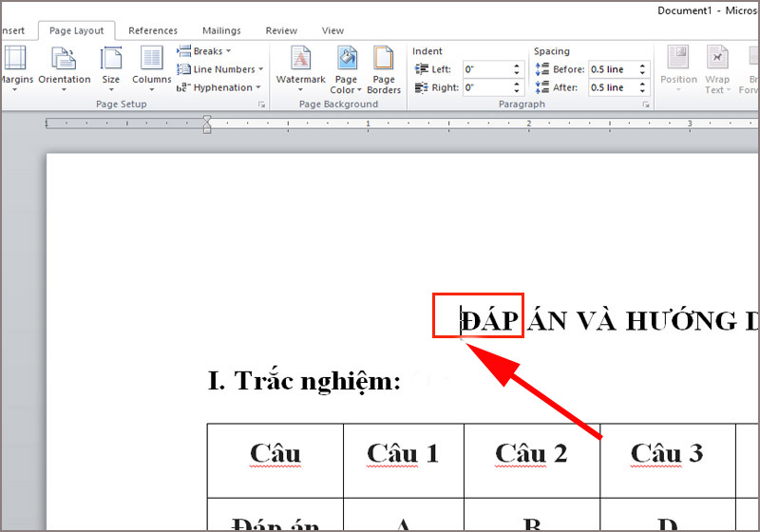This screenshot has width=760, height=532.
Task: Click the indent marker on the ruler
Action: point(207,124)
